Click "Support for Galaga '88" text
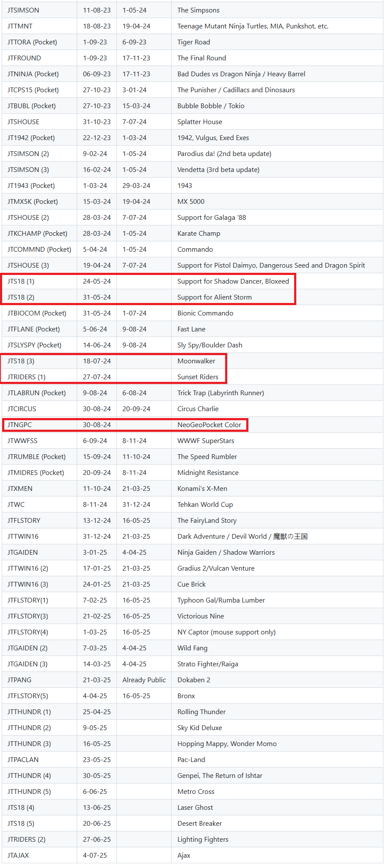The width and height of the screenshot is (386, 868). pyautogui.click(x=212, y=218)
